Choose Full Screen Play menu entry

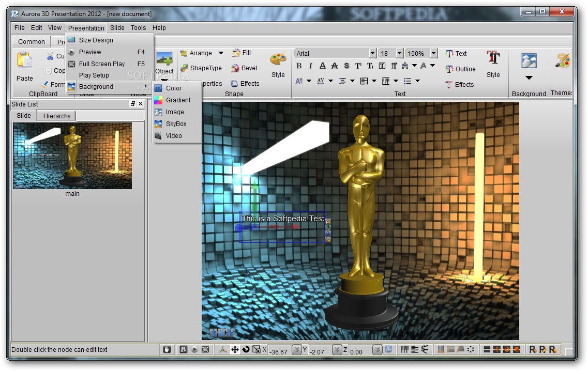110,64
